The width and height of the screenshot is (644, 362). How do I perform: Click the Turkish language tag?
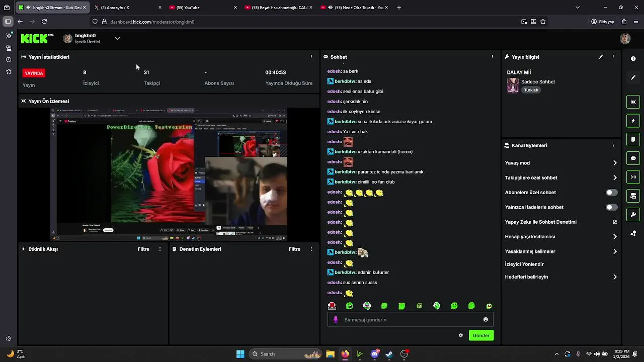(531, 90)
